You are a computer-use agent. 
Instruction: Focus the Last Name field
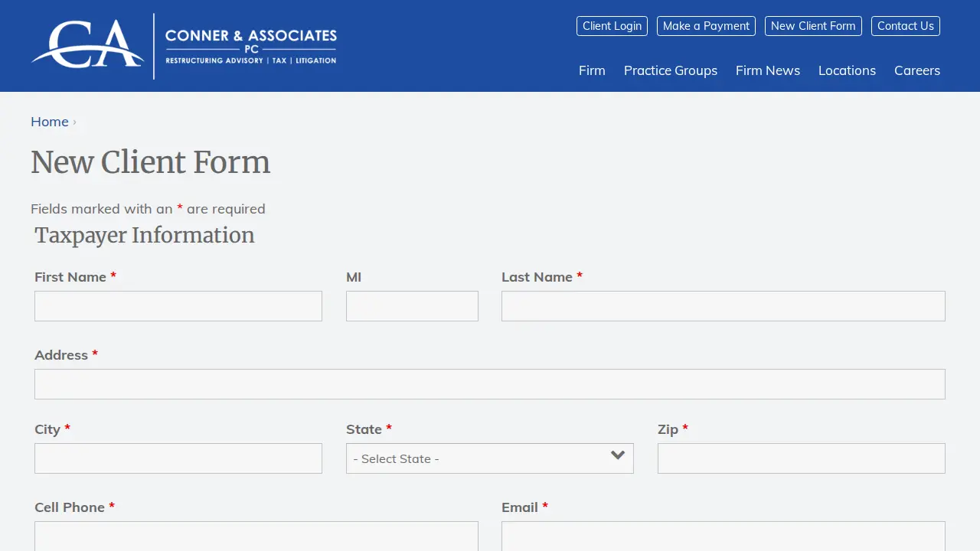click(724, 306)
